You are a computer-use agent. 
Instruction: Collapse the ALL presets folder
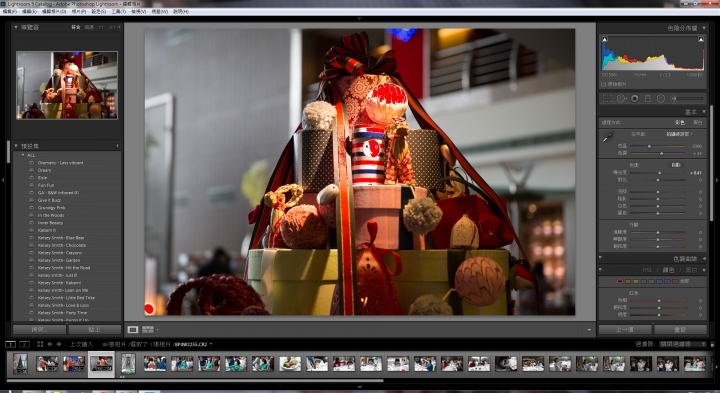pos(23,155)
